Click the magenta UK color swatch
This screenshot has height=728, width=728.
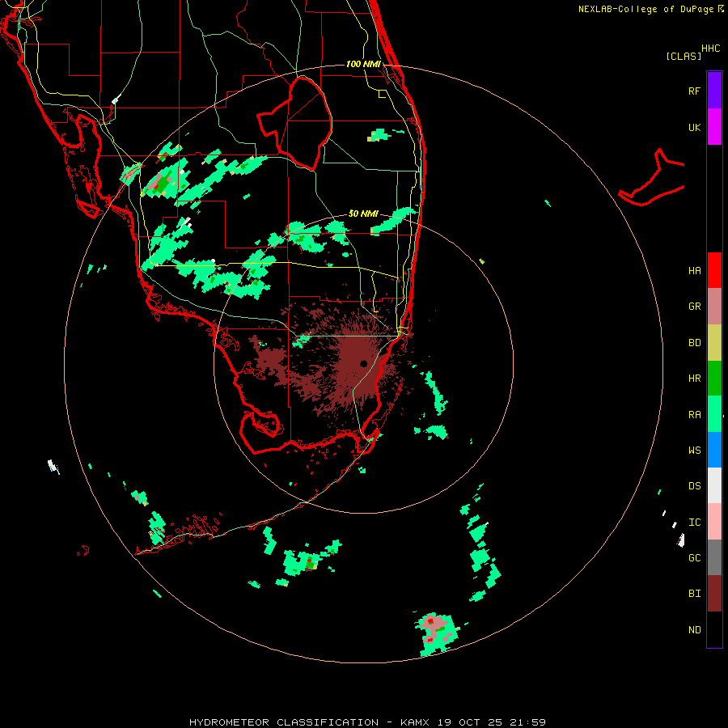714,127
